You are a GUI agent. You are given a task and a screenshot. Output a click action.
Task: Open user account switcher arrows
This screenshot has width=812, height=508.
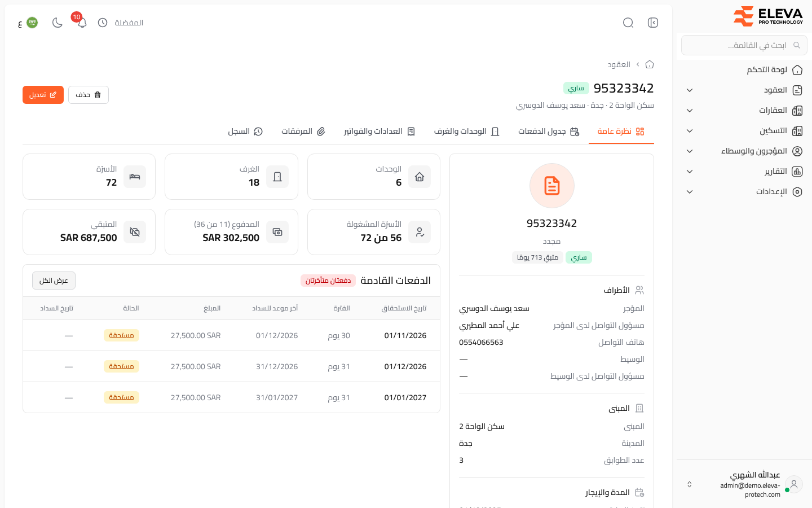pyautogui.click(x=689, y=484)
